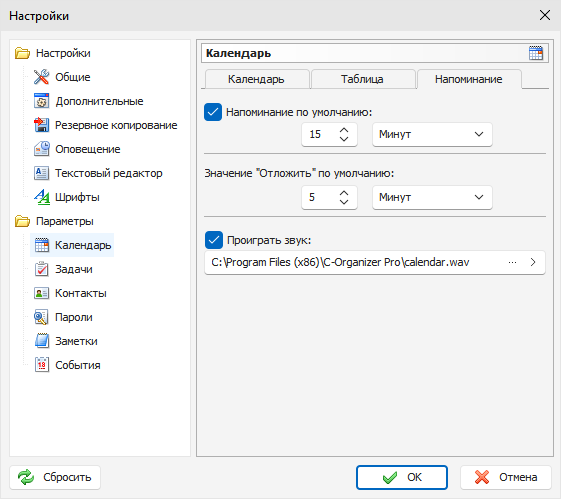Select the Оповещение label in the tree
The height and width of the screenshot is (499, 561).
point(88,149)
